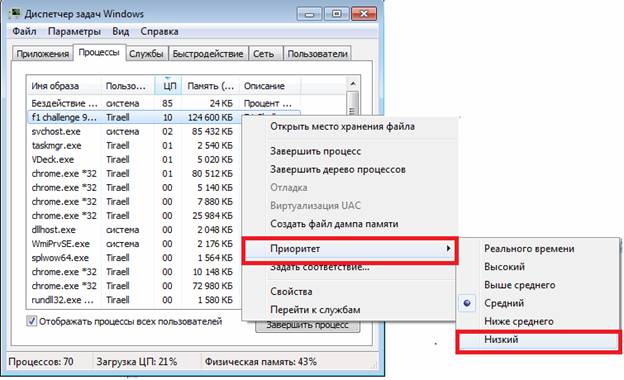Select chrome.exe row with 72 980 КБ

[x=135, y=286]
